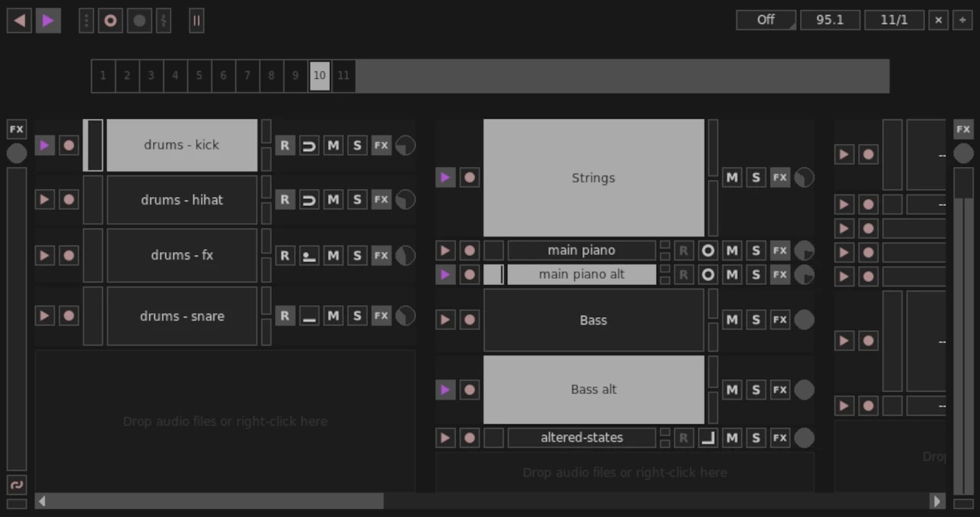980x517 pixels.
Task: Click the one-shot mode icon on drums - snare
Action: coord(309,316)
